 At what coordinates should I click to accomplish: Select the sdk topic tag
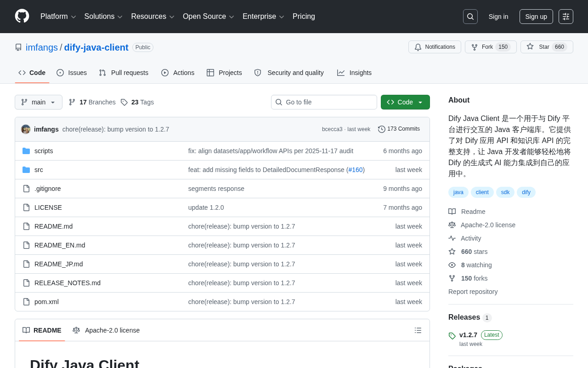coord(505,192)
